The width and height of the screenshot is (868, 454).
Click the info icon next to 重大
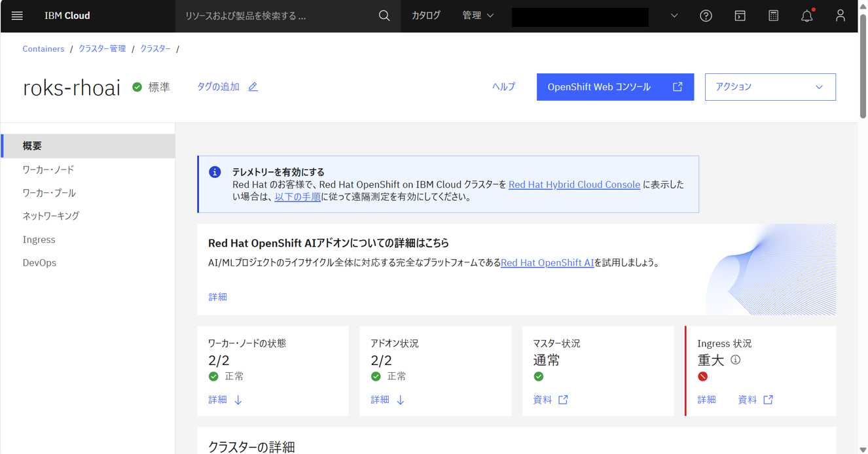pyautogui.click(x=736, y=360)
